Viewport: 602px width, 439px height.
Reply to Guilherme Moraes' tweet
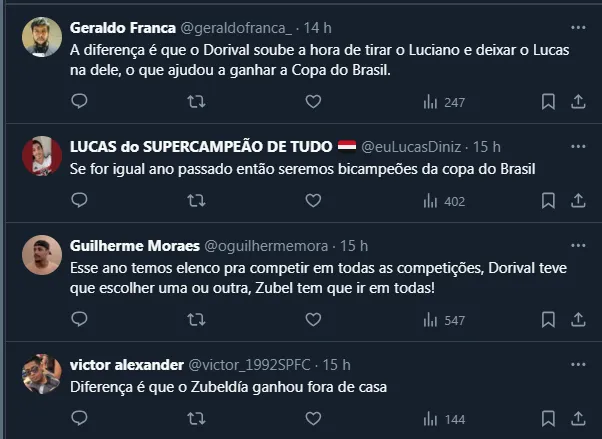click(81, 320)
